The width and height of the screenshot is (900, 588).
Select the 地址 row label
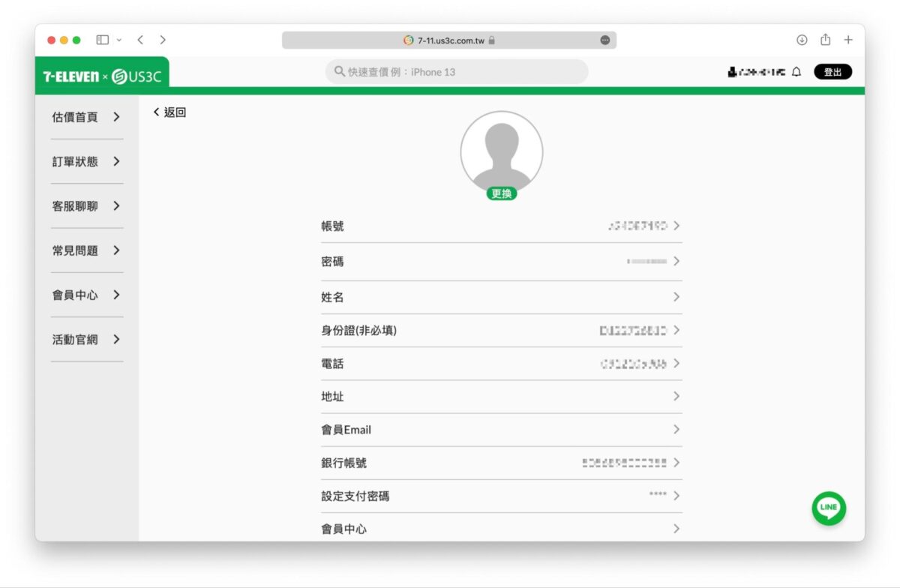click(333, 397)
